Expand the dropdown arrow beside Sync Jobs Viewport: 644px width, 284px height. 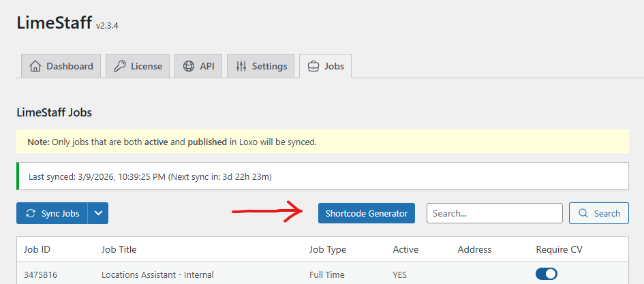click(98, 213)
